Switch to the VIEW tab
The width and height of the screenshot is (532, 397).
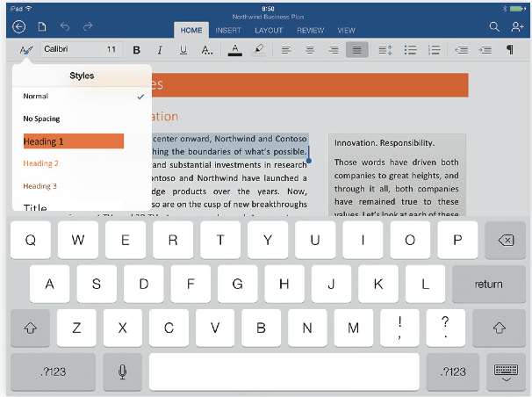point(346,31)
